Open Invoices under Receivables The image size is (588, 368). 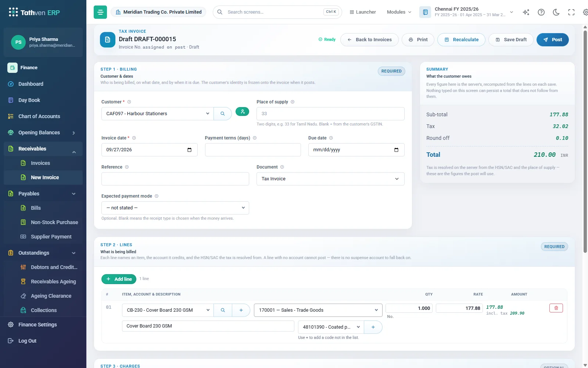(x=43, y=163)
